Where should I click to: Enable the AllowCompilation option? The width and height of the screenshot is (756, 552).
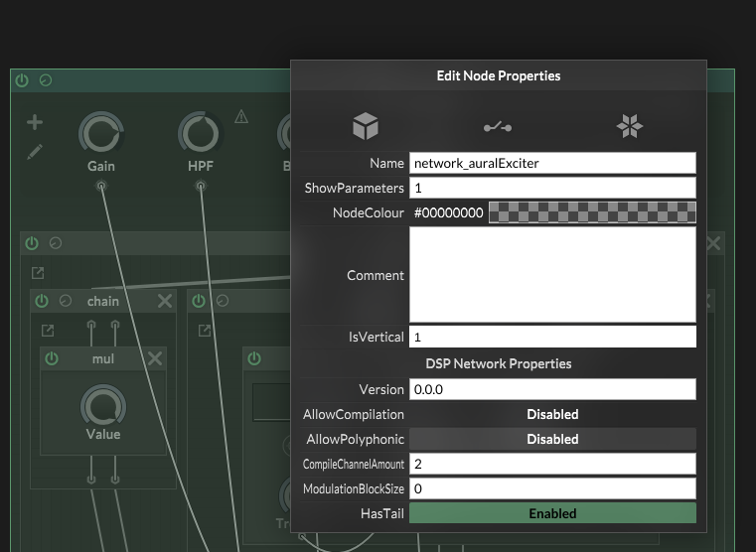tap(552, 414)
